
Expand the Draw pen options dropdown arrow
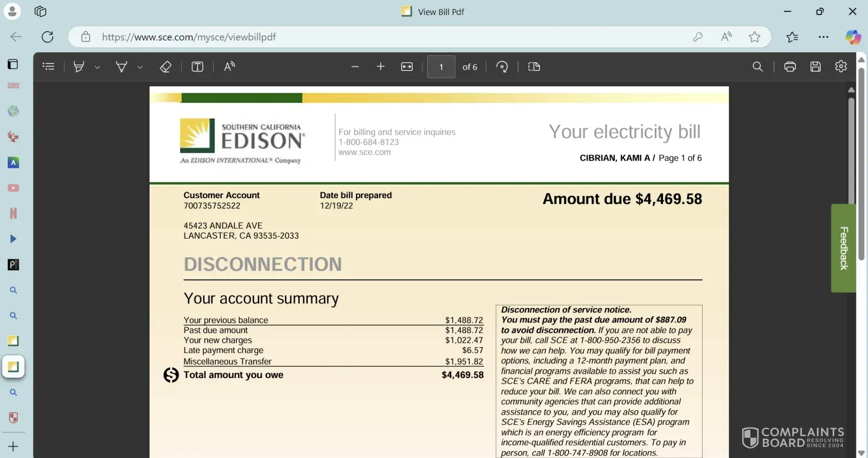click(x=140, y=67)
